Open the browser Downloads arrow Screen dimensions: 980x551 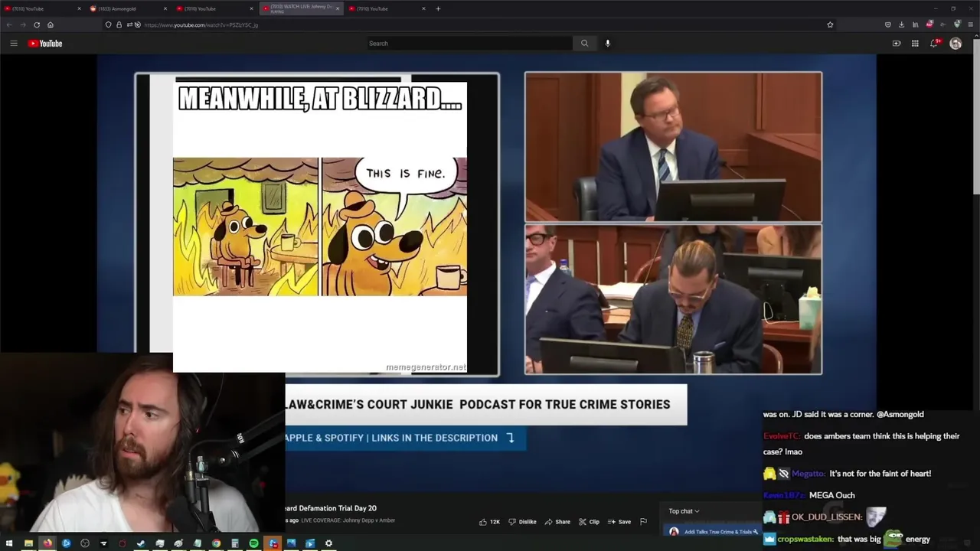click(x=902, y=24)
